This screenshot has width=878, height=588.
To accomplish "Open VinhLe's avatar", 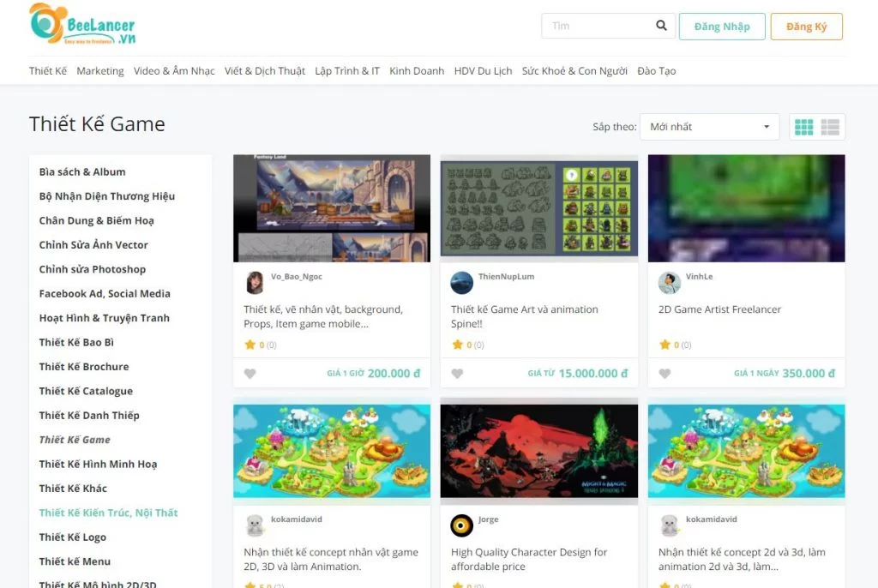I will [x=669, y=283].
